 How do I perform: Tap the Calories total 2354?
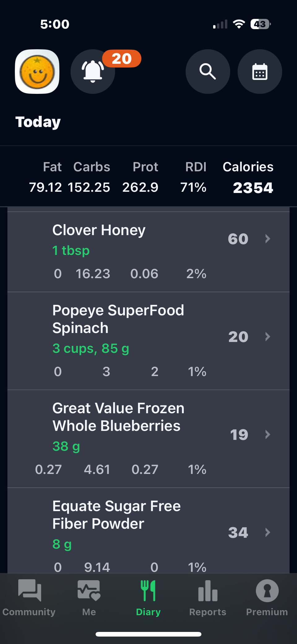[x=253, y=188]
